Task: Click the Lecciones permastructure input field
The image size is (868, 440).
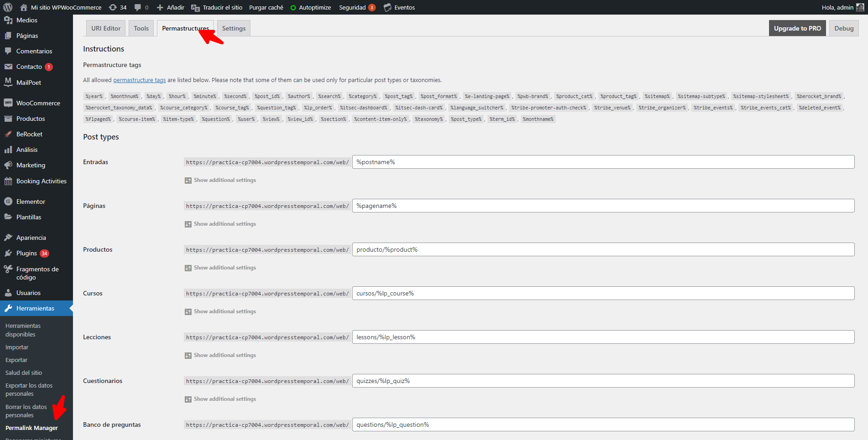Action: point(603,337)
